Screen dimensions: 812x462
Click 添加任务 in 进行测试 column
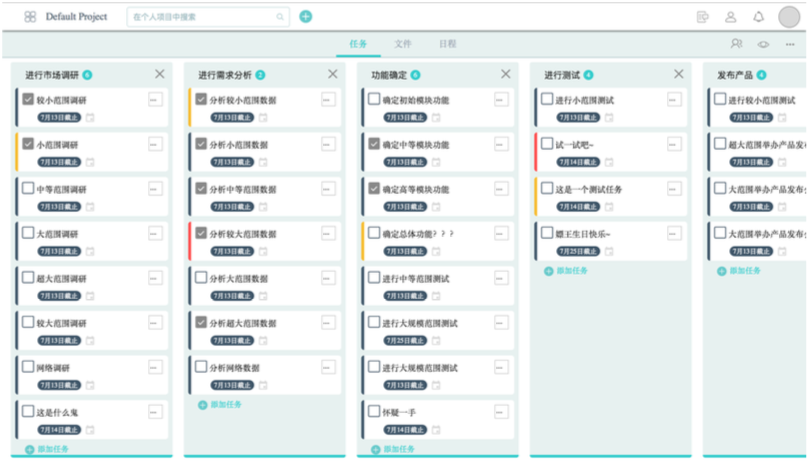coord(566,271)
